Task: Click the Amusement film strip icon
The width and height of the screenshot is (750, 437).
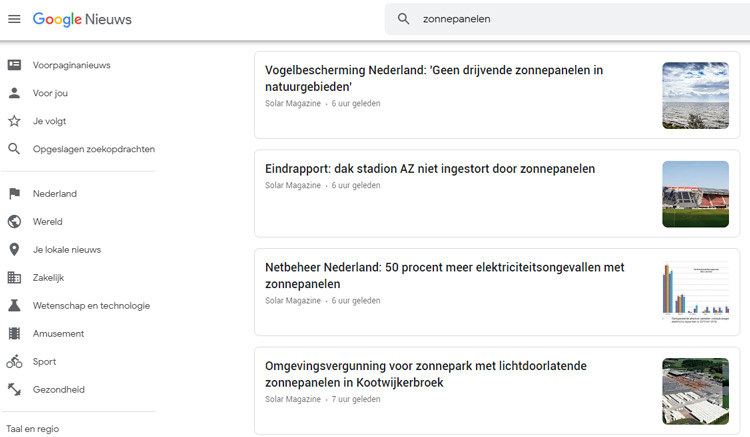Action: pyautogui.click(x=14, y=333)
